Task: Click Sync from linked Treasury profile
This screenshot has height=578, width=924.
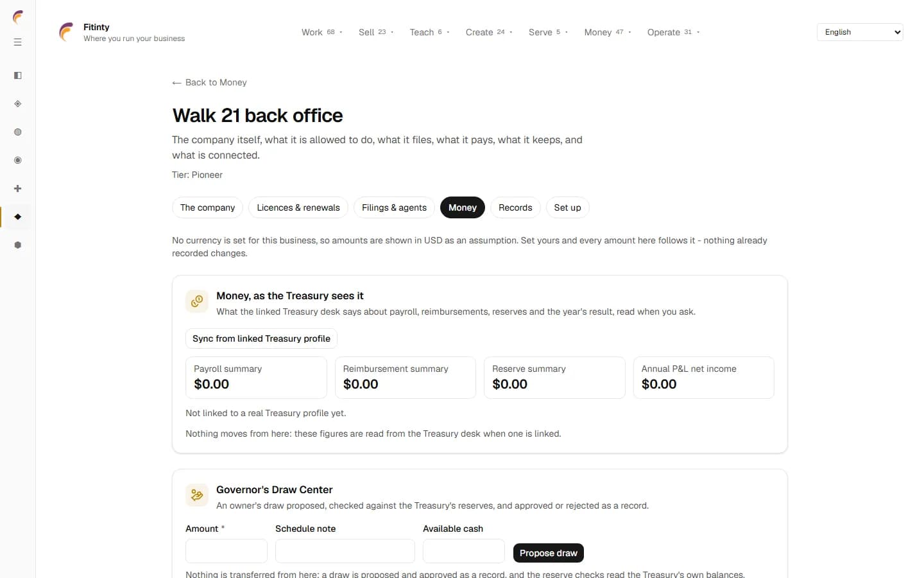Action: point(261,338)
